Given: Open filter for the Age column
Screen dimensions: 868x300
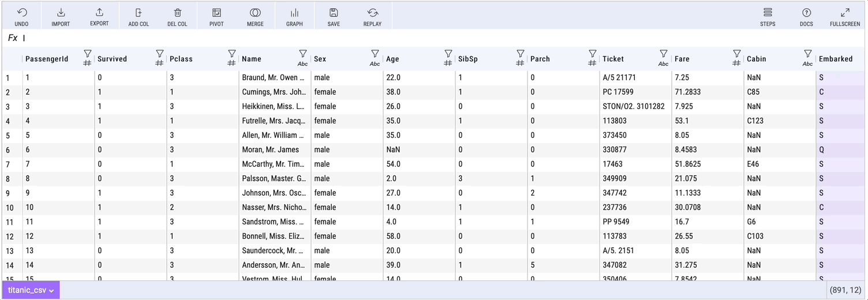Looking at the screenshot, I should 448,54.
